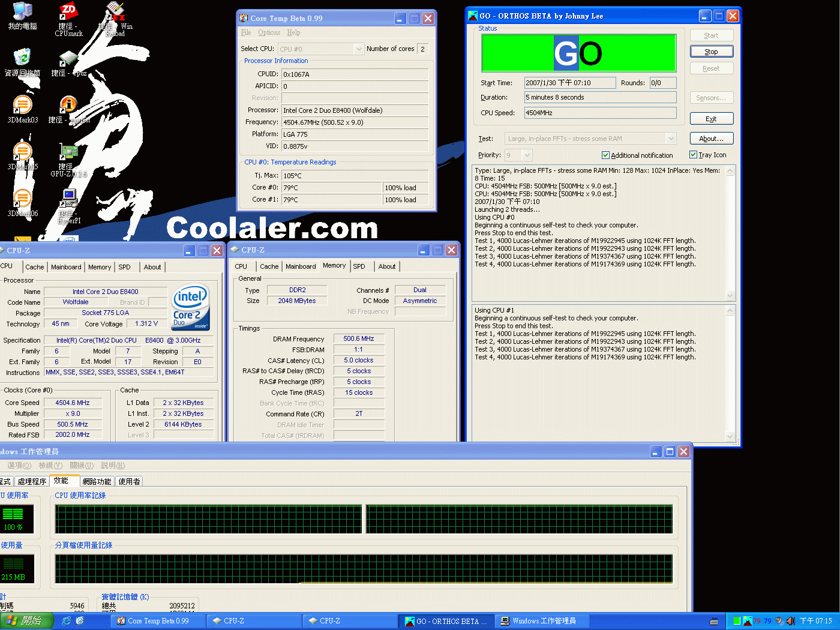Open Core Temp Help menu
Screen dimensions: 840x630
(293, 32)
